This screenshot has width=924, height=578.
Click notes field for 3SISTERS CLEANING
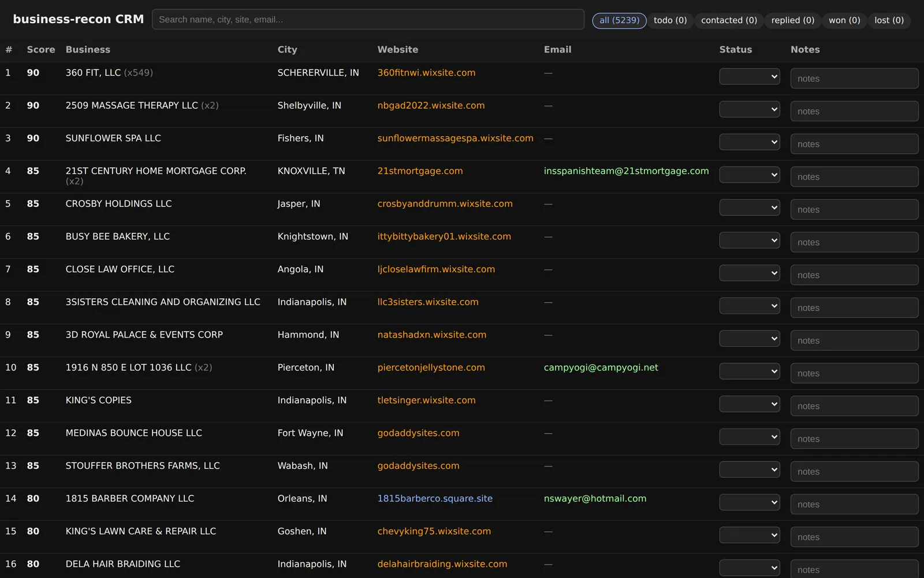point(854,307)
